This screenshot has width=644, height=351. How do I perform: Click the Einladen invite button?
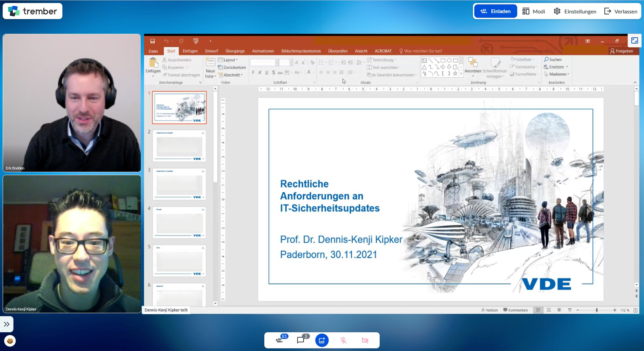point(495,11)
